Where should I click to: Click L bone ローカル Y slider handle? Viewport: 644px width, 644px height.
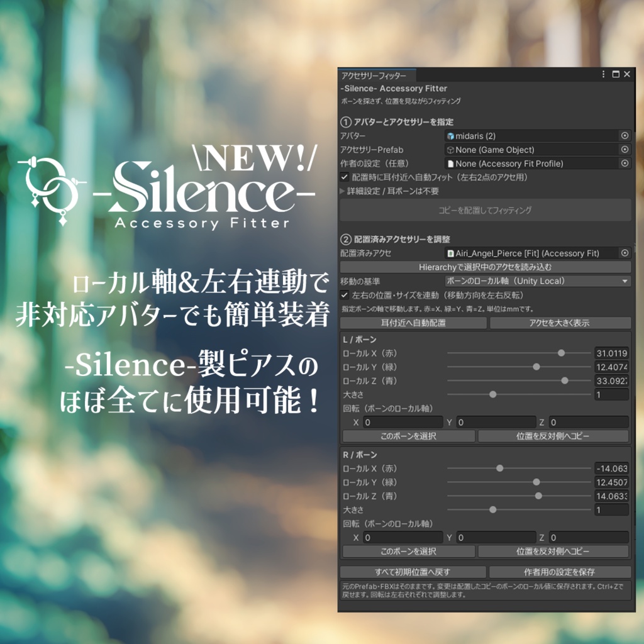tap(536, 367)
